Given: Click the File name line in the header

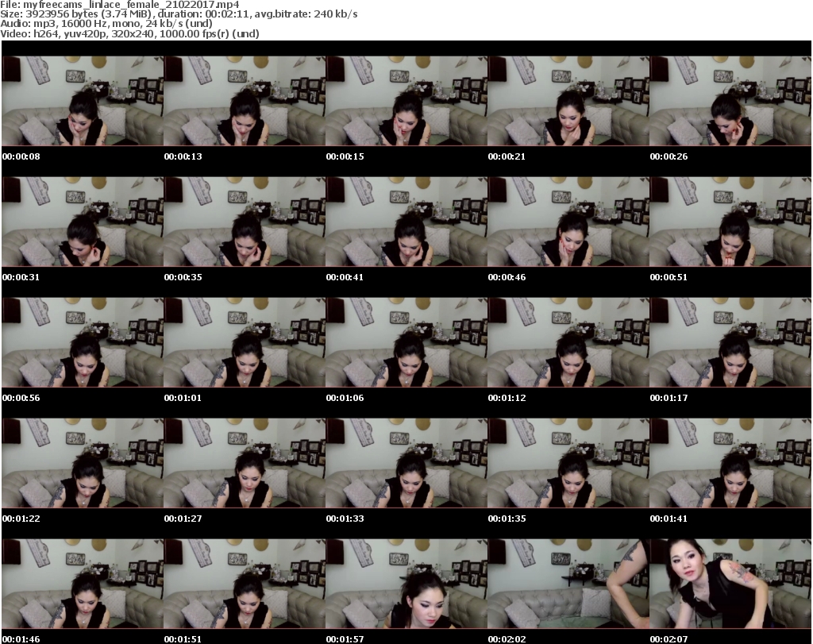Looking at the screenshot, I should 120,4.
